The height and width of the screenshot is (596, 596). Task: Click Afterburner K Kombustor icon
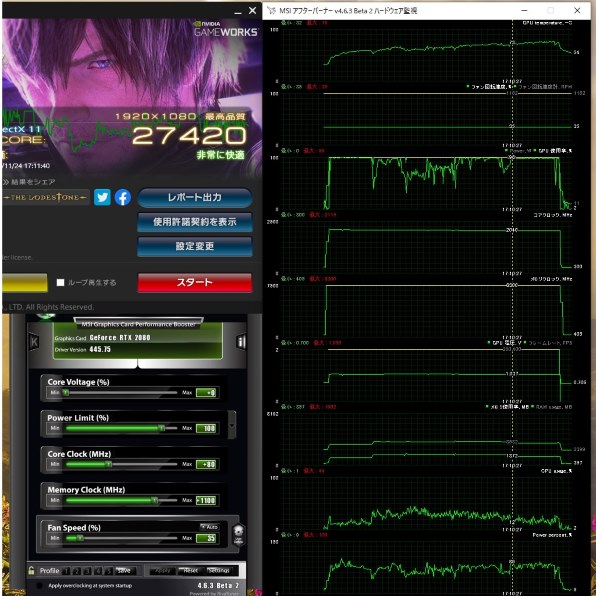click(x=34, y=342)
